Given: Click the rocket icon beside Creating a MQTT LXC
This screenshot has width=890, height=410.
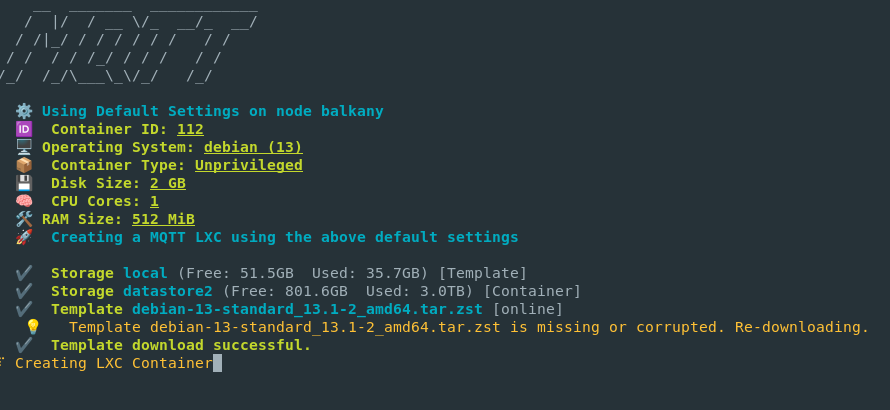Looking at the screenshot, I should click(24, 237).
